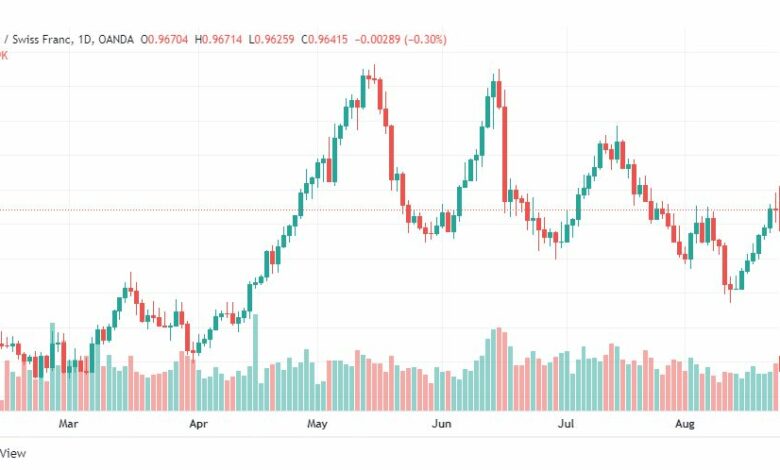Select the Close value 0.96415 in legend

point(328,39)
